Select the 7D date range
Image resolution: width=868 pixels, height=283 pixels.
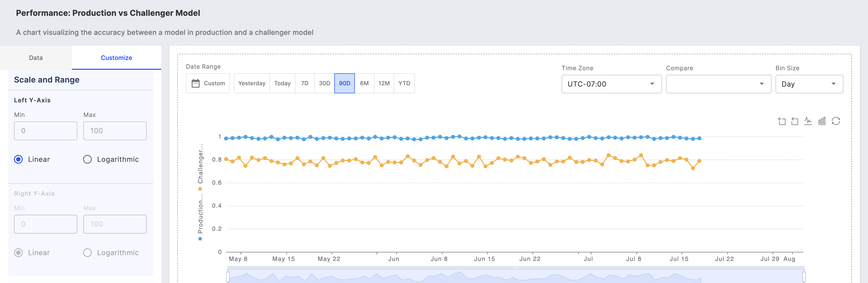coord(305,83)
